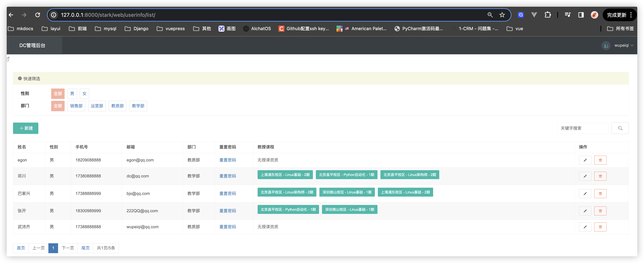644x263 pixels.
Task: Click 重置密码 link for 巴家兴
Action: (x=227, y=194)
